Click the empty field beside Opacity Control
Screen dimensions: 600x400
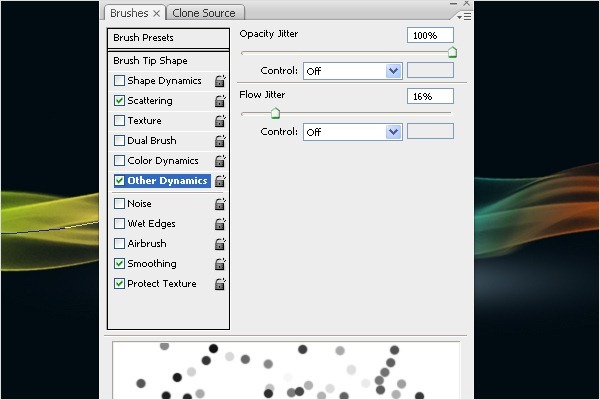pyautogui.click(x=430, y=70)
